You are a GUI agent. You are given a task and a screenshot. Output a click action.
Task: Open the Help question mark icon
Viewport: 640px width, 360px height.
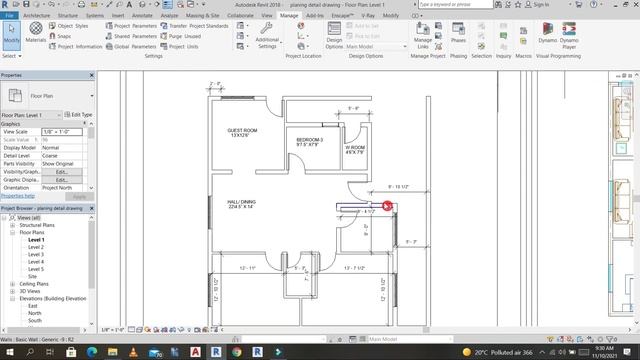pyautogui.click(x=593, y=4)
